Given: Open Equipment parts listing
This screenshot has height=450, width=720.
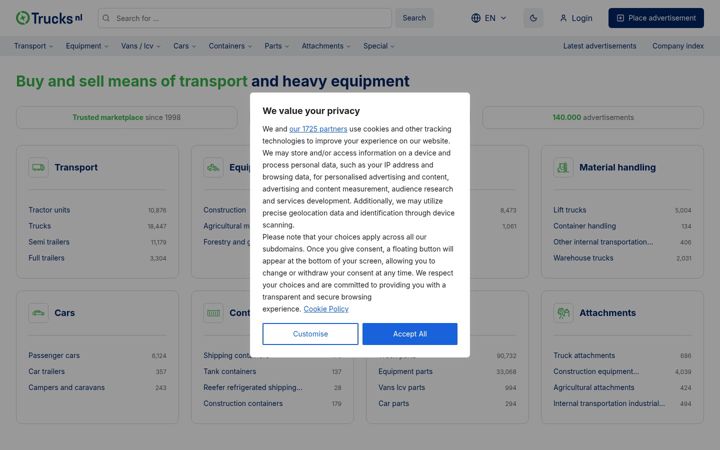Looking at the screenshot, I should pos(405,371).
